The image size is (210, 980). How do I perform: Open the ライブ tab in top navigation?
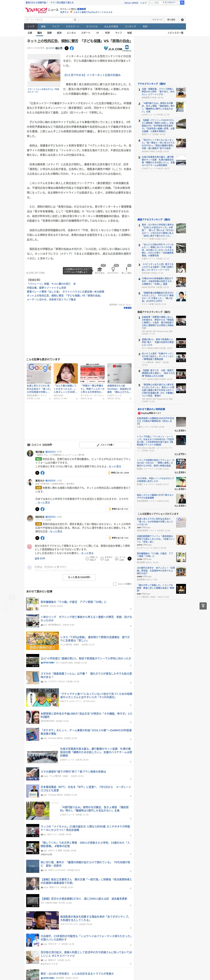56,27
